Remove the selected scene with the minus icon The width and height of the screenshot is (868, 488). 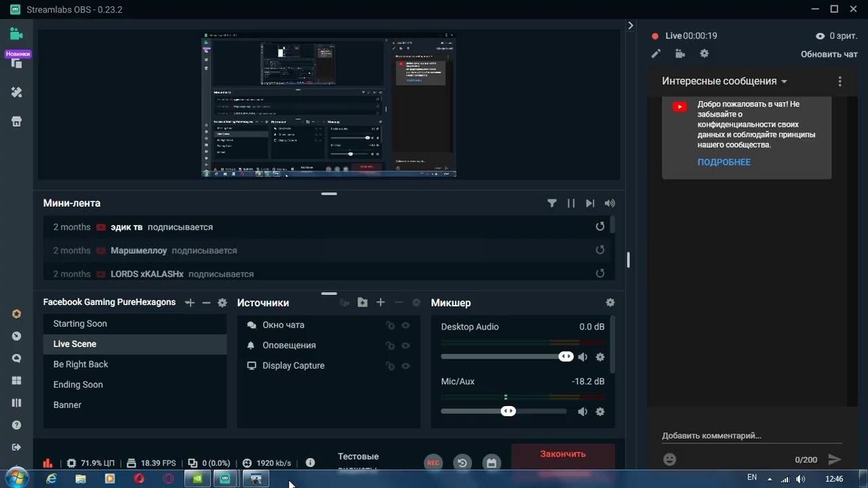(x=206, y=303)
